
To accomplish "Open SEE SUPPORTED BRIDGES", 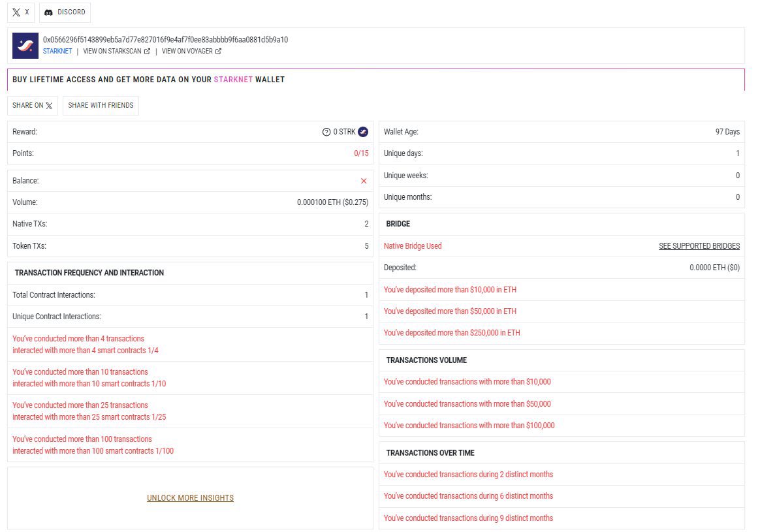I will [699, 246].
